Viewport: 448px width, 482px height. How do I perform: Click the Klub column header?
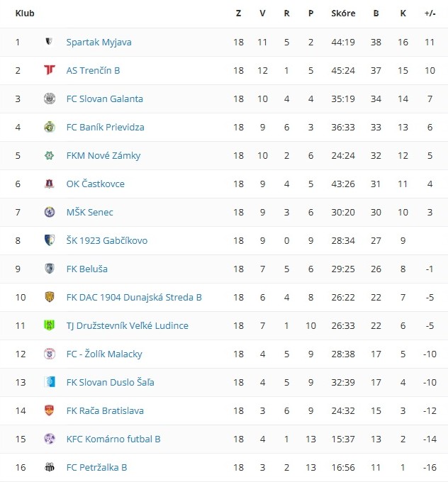[x=25, y=13]
